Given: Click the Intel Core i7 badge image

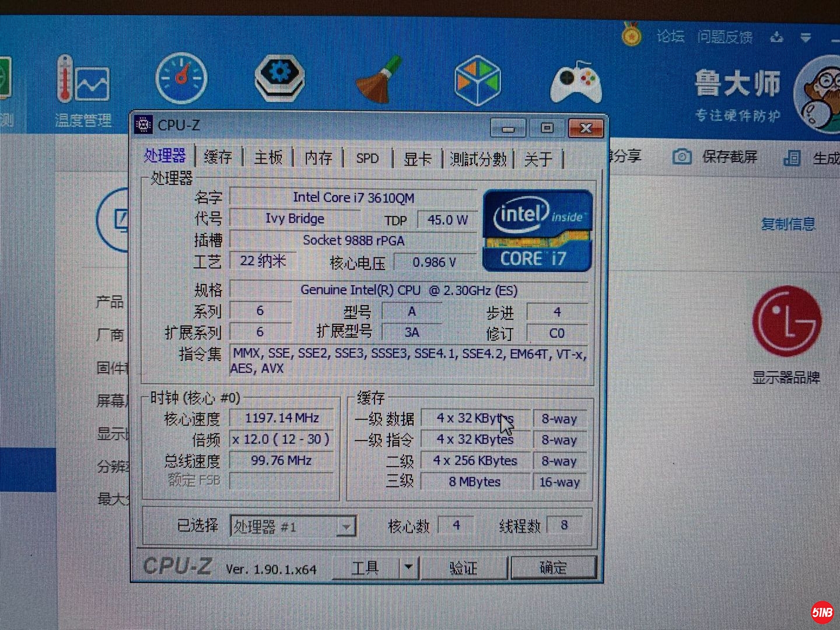Looking at the screenshot, I should point(536,230).
